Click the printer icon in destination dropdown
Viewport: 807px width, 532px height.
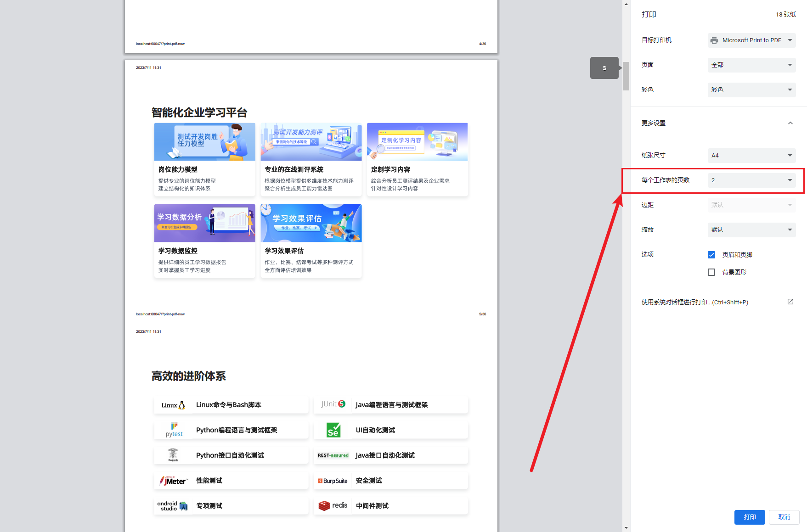click(714, 40)
